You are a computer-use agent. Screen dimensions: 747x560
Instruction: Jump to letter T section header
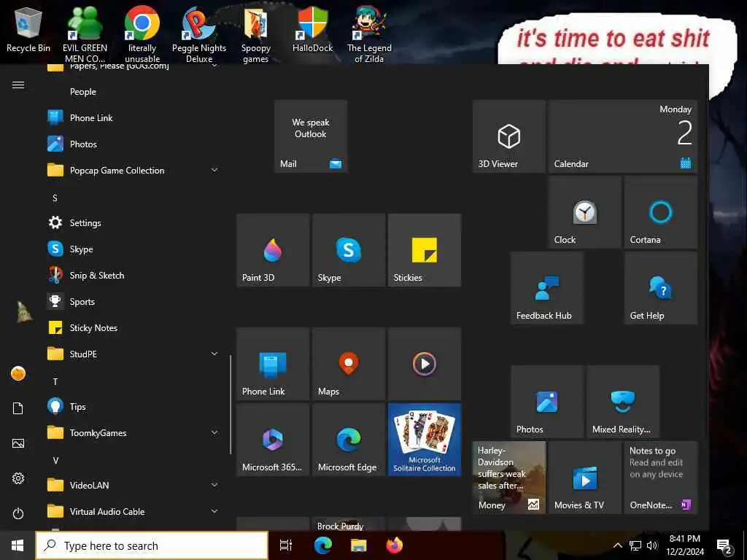(x=55, y=381)
